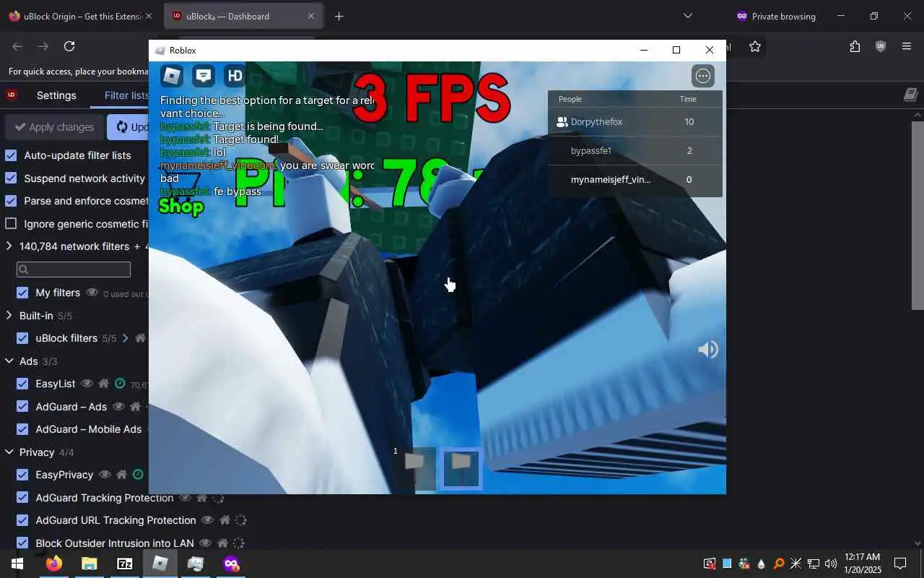Open EasyPrivacy home page icon

[121, 475]
